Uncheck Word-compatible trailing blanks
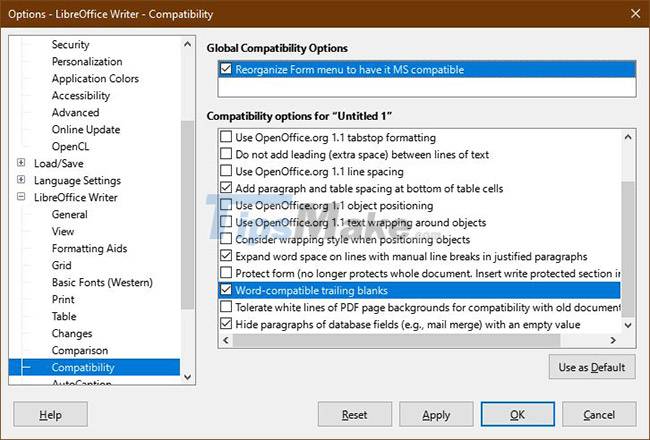Screen dimensions: 650x440 pos(226,290)
